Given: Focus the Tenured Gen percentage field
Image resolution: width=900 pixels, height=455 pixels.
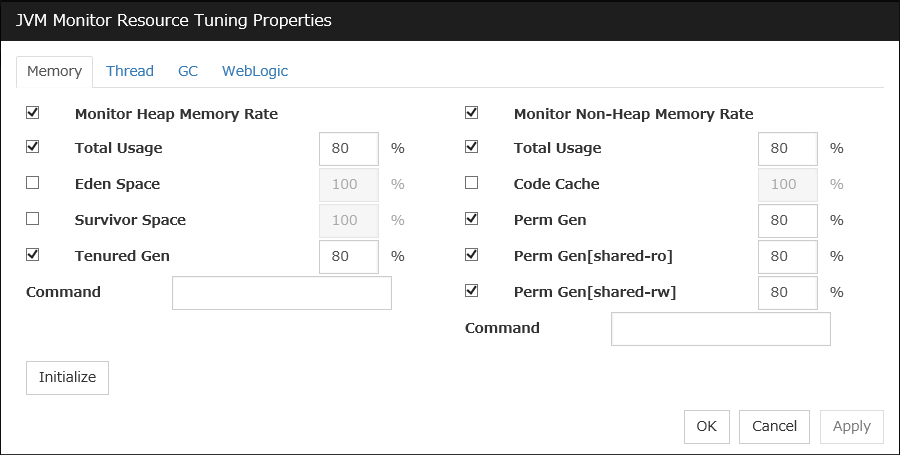Looking at the screenshot, I should point(349,256).
